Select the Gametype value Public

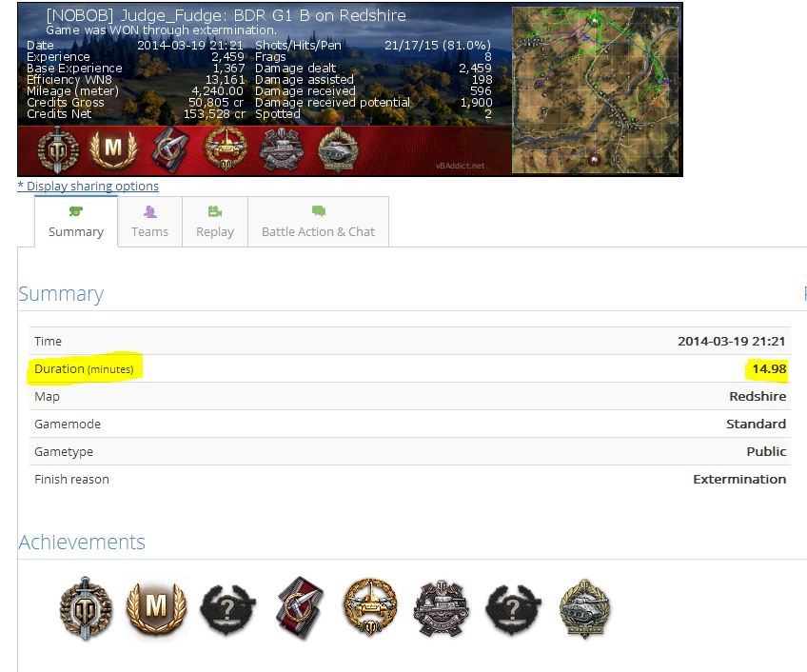766,451
